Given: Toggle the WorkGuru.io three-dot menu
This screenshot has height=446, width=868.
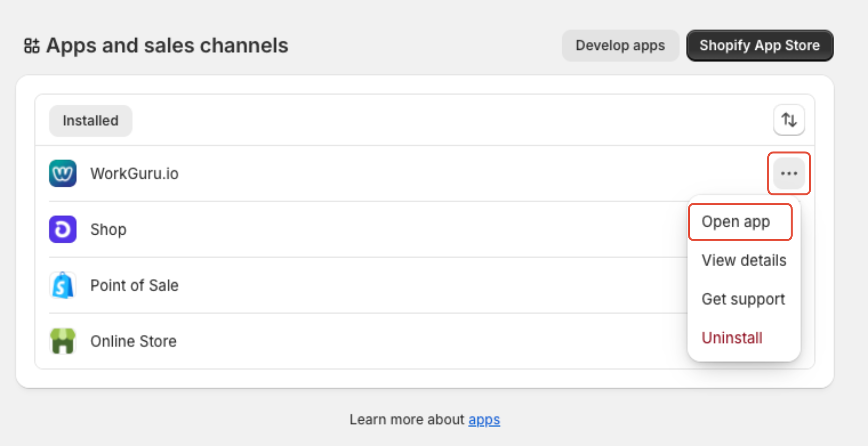Looking at the screenshot, I should click(789, 173).
